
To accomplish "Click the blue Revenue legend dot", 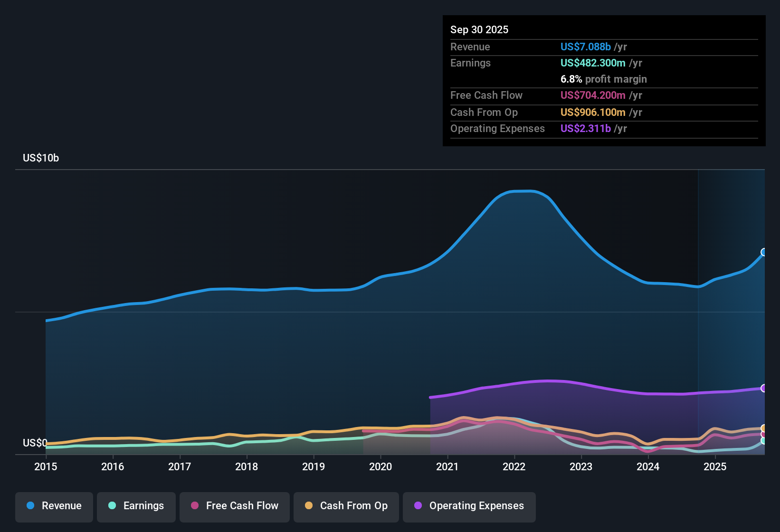I will coord(30,505).
